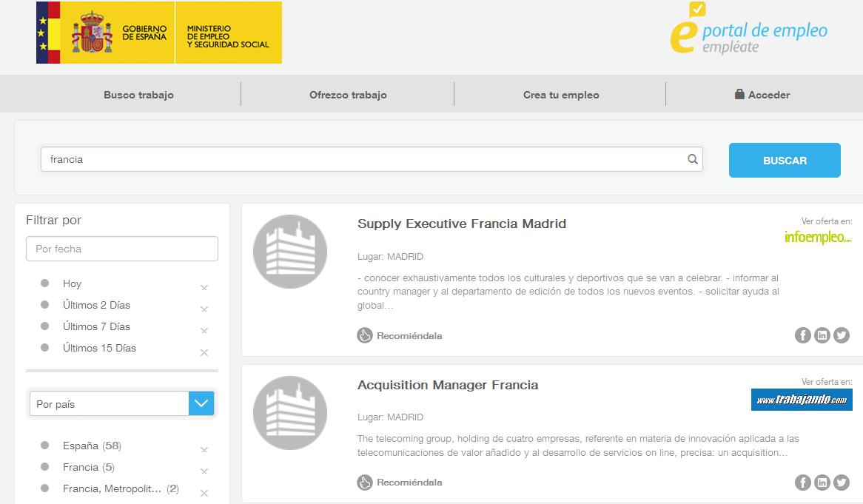Remove the Últimos 15 Días filter
The height and width of the screenshot is (504, 863).
click(x=204, y=352)
